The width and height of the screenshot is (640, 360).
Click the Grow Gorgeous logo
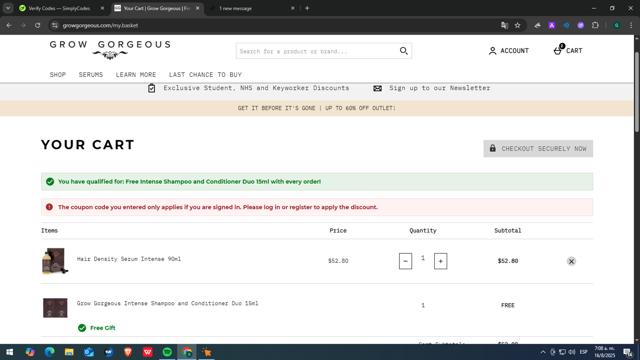click(x=110, y=50)
